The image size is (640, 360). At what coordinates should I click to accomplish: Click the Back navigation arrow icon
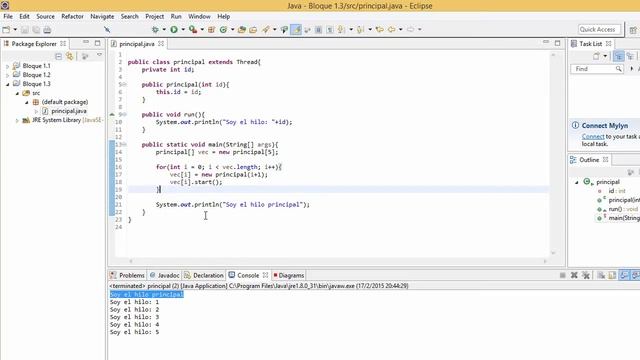(x=391, y=29)
